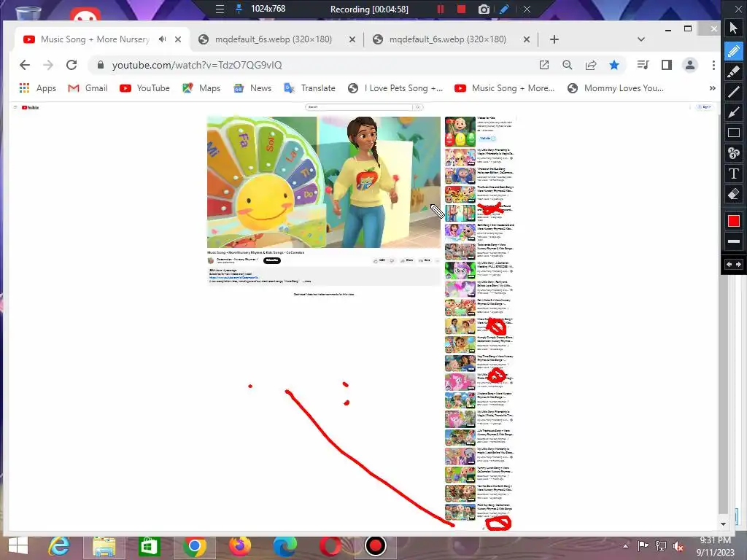View site info via lock icon
The height and width of the screenshot is (560, 747).
(x=100, y=65)
